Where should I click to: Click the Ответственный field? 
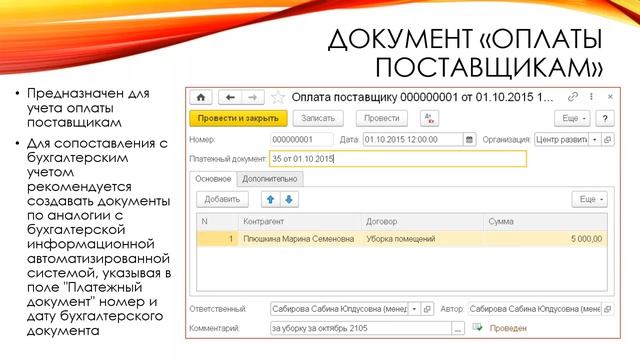pos(339,309)
